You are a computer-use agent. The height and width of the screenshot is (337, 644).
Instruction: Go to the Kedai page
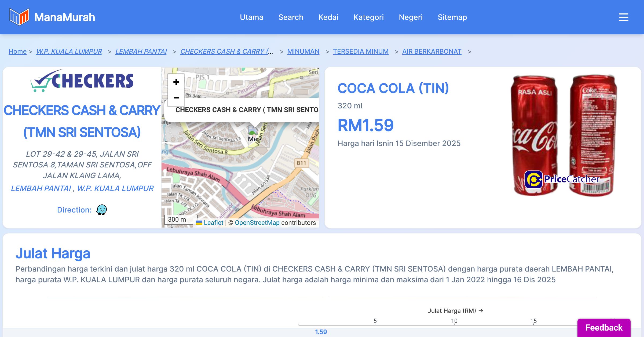click(328, 17)
